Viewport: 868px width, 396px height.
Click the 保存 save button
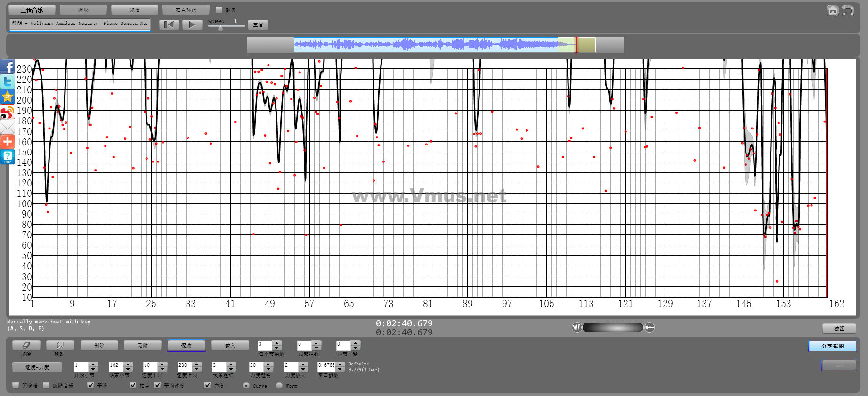(x=186, y=346)
